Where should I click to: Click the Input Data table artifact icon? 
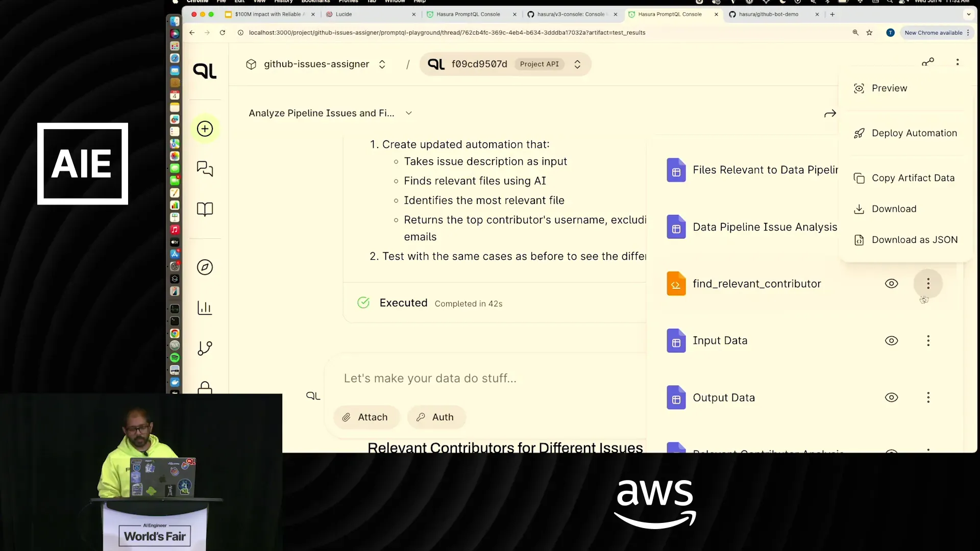click(x=676, y=341)
